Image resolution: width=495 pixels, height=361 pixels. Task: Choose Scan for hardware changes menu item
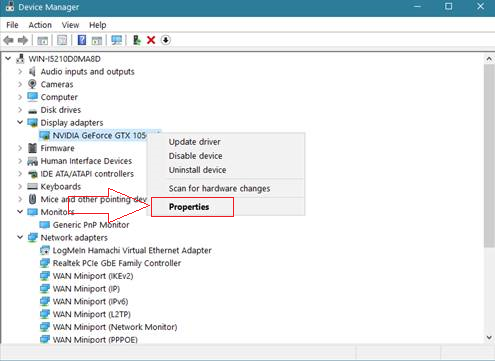coord(219,189)
